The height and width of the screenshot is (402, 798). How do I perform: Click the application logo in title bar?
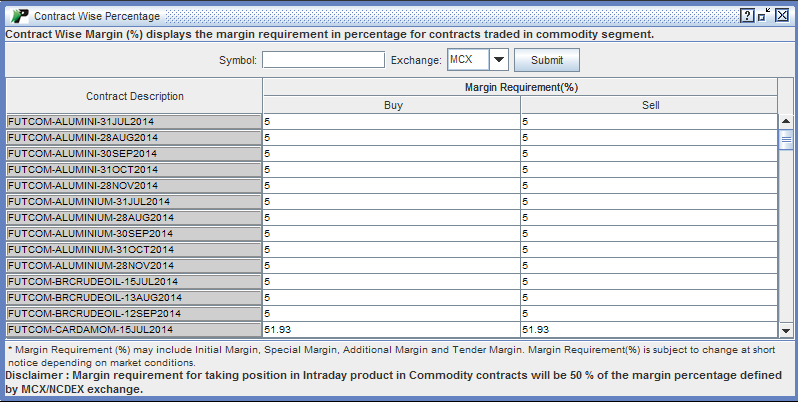[18, 16]
